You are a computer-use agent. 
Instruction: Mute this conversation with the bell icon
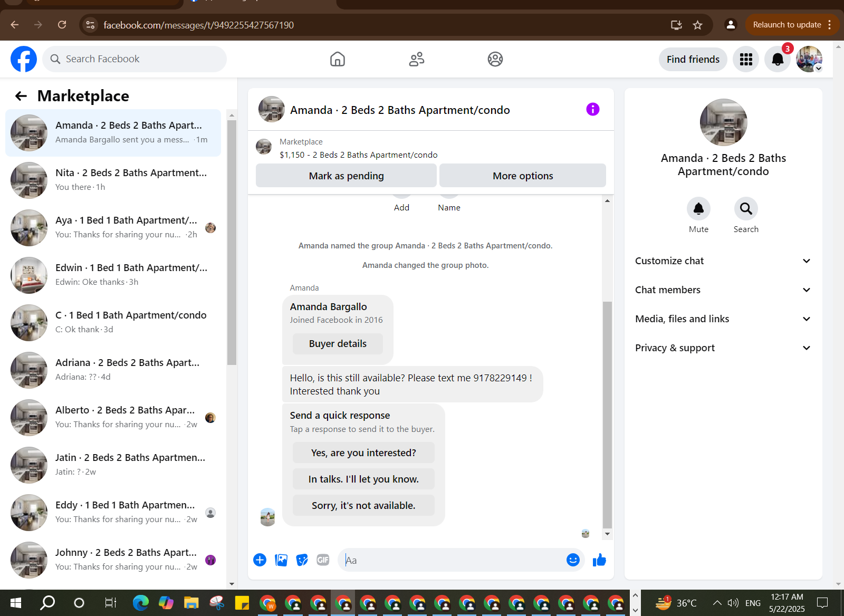(698, 209)
